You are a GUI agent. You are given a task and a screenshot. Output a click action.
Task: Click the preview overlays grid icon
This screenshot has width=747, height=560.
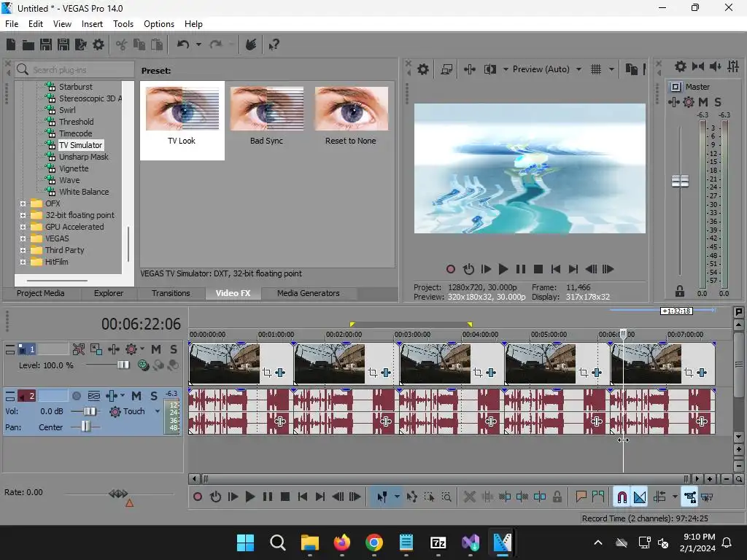(595, 69)
